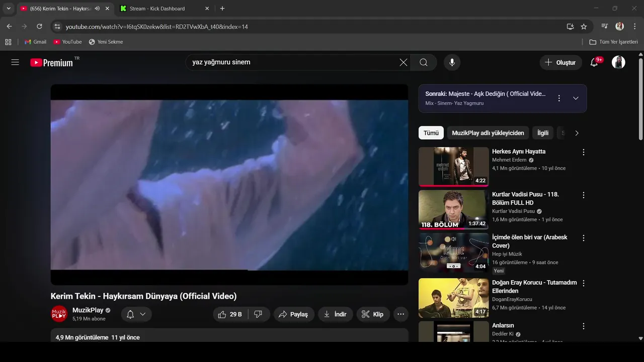The height and width of the screenshot is (362, 644).
Task: Bookmark this page with star icon
Action: coord(584,26)
